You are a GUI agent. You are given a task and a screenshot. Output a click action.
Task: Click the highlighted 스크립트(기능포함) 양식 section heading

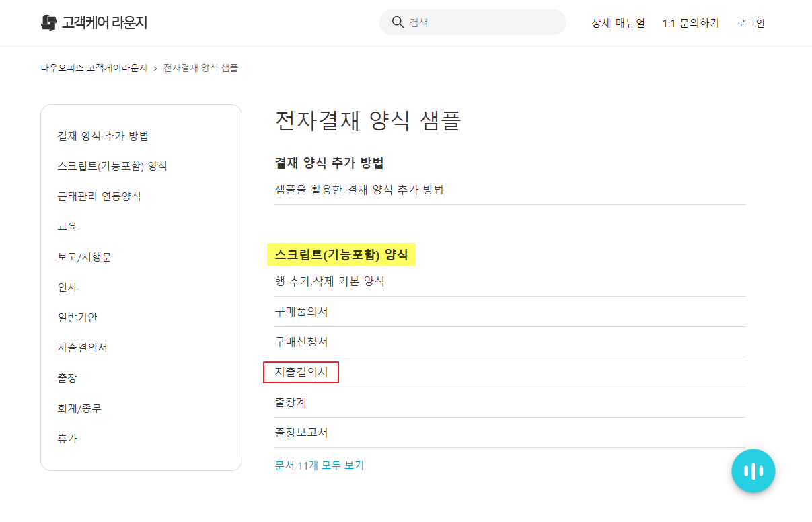tap(341, 255)
